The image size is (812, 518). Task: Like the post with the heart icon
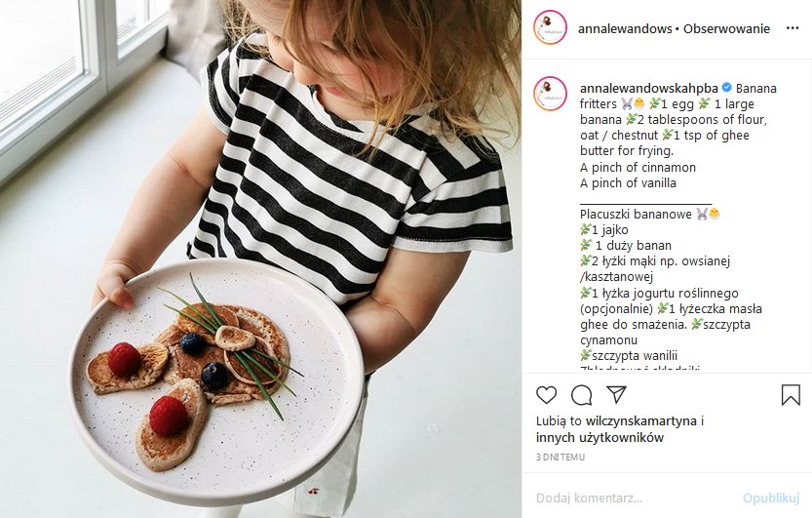[x=546, y=395]
